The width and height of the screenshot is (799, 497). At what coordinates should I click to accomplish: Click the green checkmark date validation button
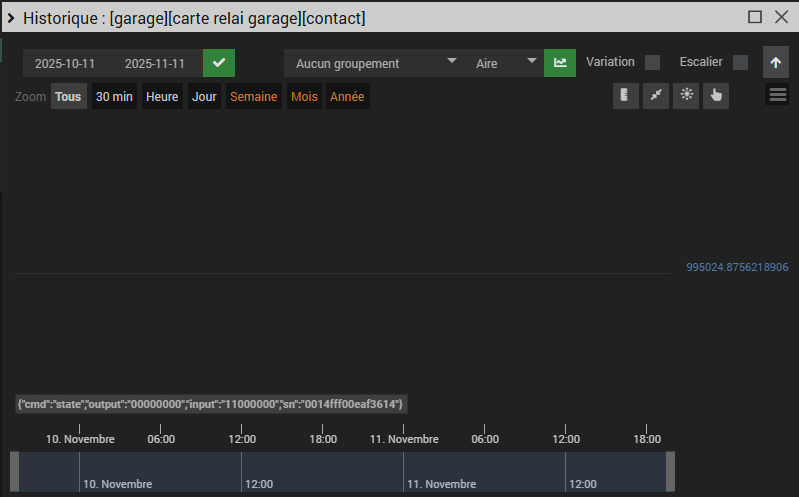pos(219,63)
